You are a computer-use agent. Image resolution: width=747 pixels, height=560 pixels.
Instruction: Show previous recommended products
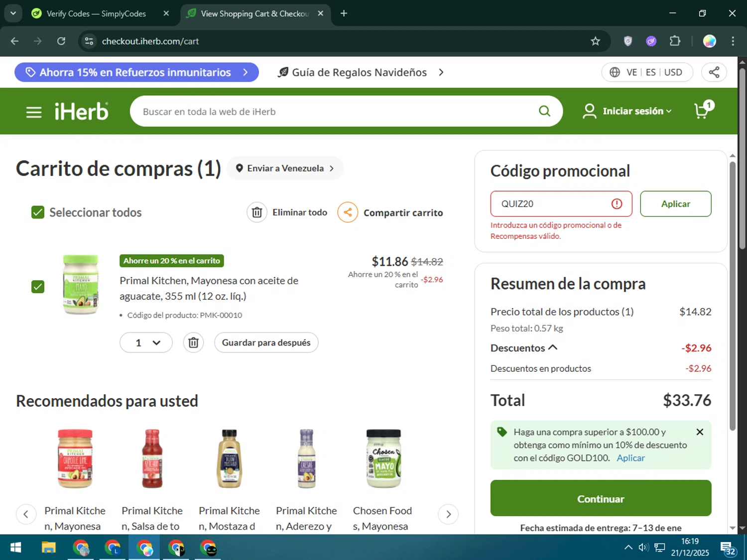(26, 514)
